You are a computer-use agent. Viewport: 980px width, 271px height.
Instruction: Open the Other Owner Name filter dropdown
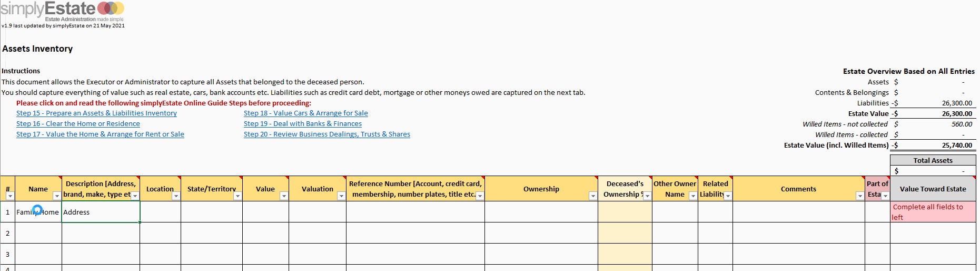coord(694,196)
